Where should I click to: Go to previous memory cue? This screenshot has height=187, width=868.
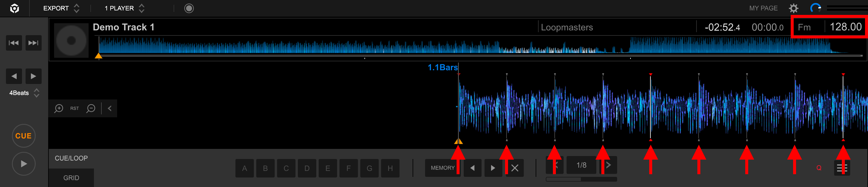[x=472, y=168]
